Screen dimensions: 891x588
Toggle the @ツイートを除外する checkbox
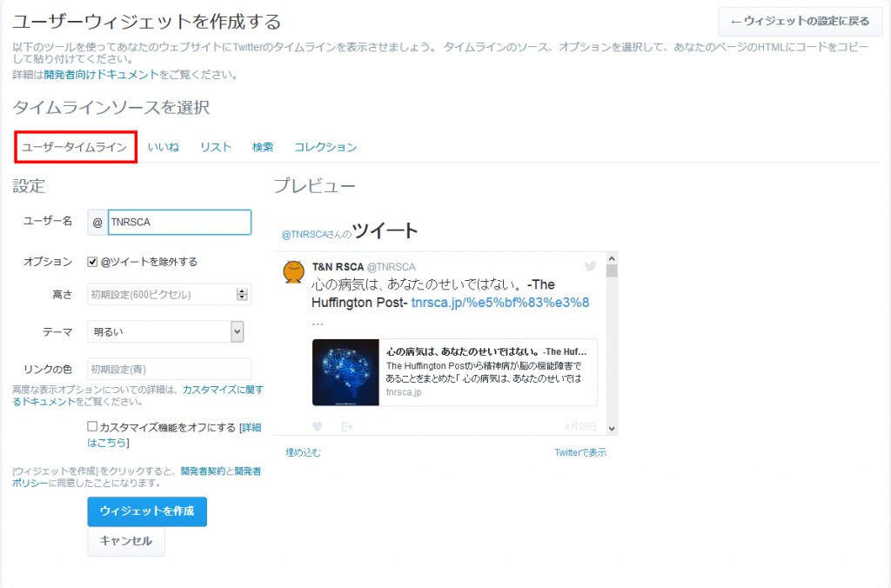pyautogui.click(x=93, y=261)
